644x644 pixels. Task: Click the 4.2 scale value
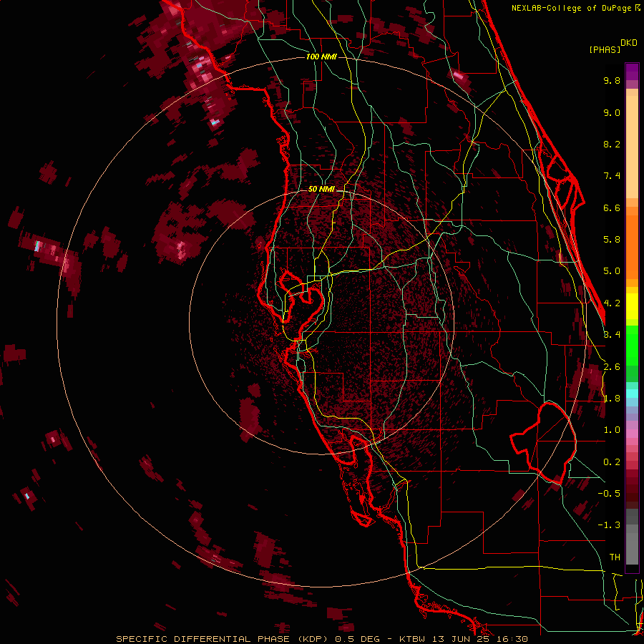click(612, 303)
